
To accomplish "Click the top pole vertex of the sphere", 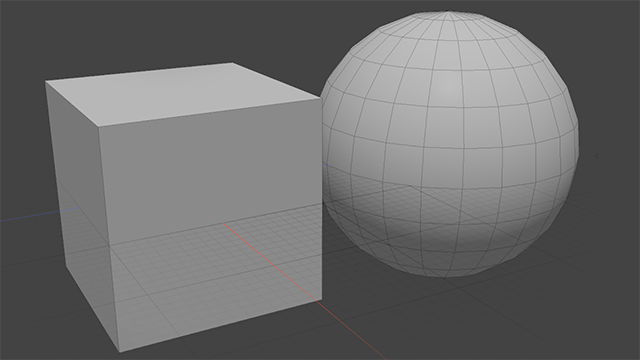I will tap(448, 12).
